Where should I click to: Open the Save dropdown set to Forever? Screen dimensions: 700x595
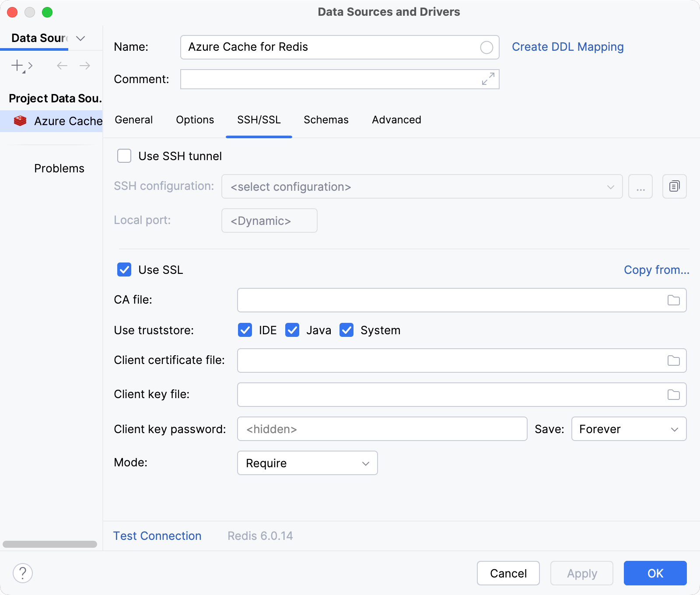(628, 429)
